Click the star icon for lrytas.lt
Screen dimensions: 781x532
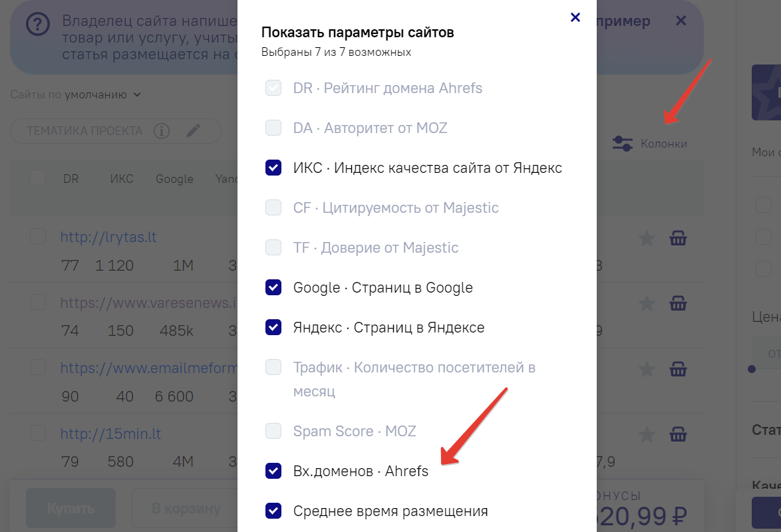click(x=647, y=238)
